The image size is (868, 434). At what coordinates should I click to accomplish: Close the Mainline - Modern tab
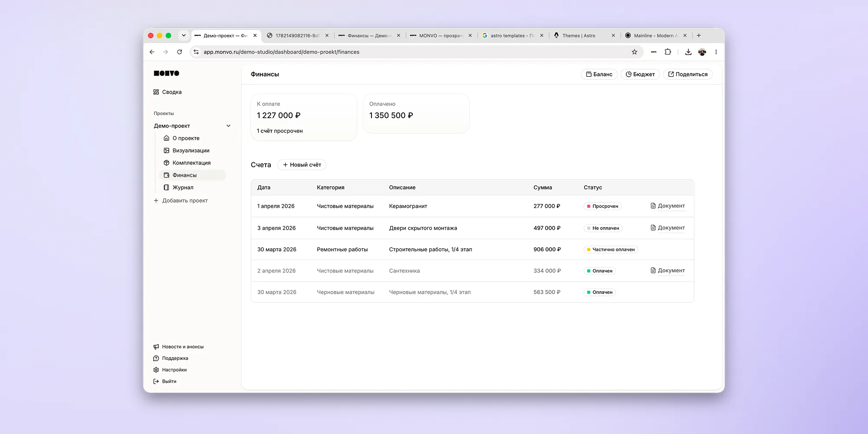685,36
